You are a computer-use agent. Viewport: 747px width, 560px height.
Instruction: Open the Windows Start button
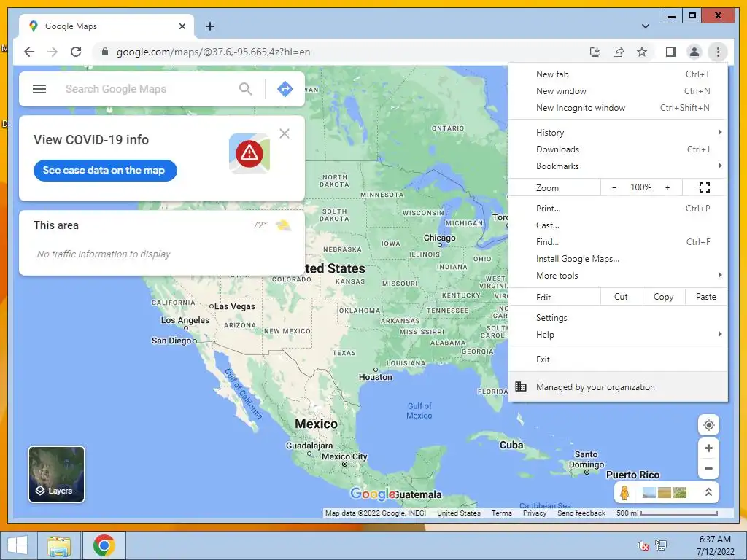pyautogui.click(x=18, y=545)
